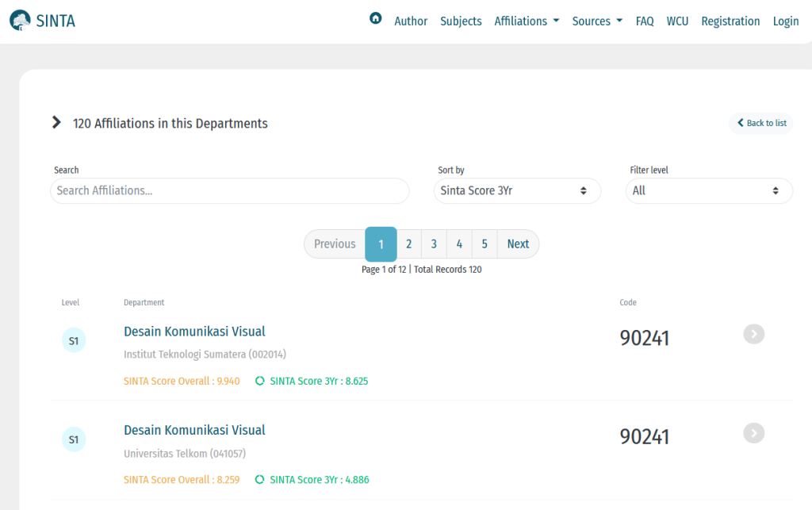The height and width of the screenshot is (510, 812).
Task: Jump to page 5 of results
Action: (x=485, y=243)
